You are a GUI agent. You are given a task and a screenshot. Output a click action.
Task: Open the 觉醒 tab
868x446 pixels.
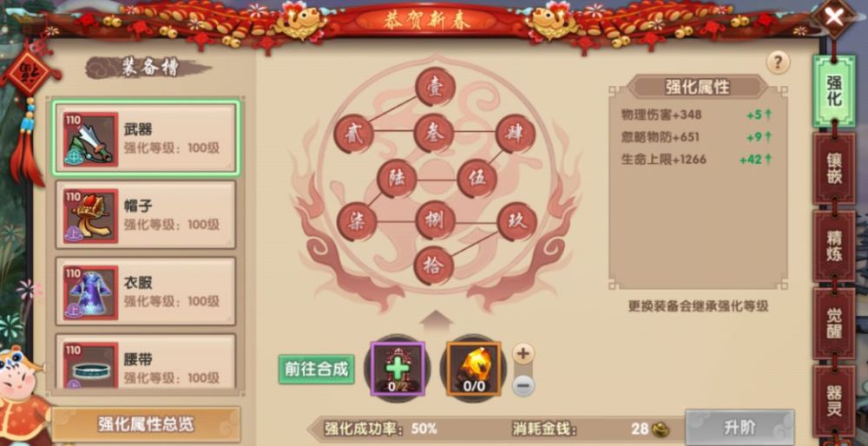tap(833, 323)
